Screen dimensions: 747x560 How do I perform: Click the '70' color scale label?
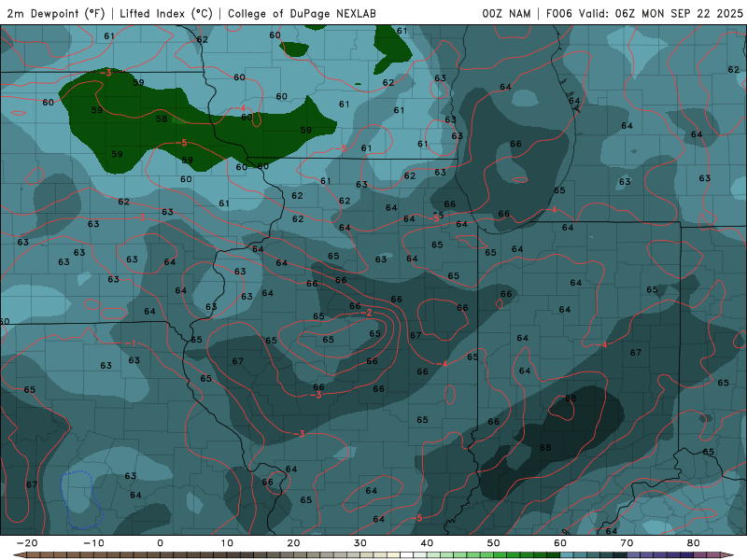pyautogui.click(x=627, y=543)
